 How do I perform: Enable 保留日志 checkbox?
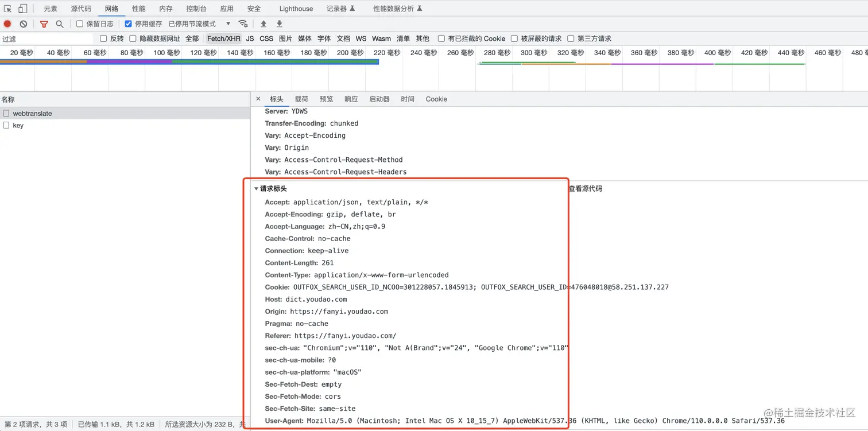click(80, 24)
